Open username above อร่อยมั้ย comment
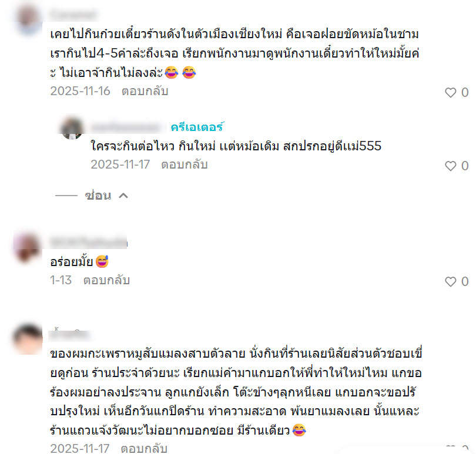 (x=89, y=243)
